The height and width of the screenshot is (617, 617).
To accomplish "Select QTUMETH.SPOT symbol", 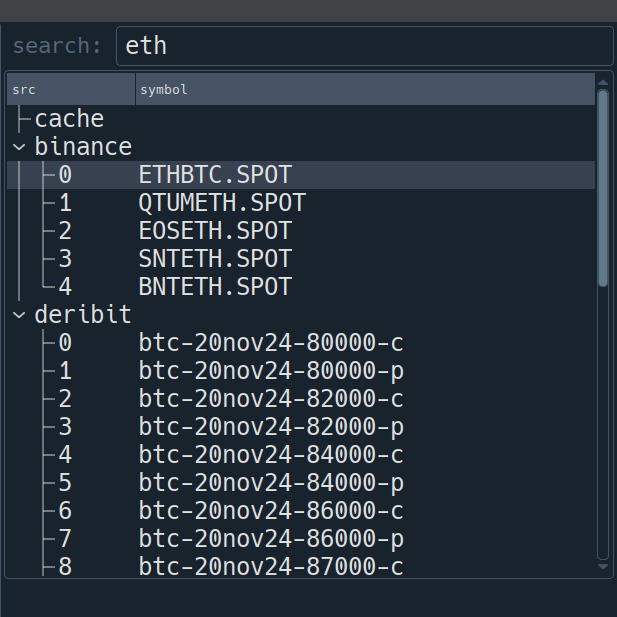I will [222, 203].
